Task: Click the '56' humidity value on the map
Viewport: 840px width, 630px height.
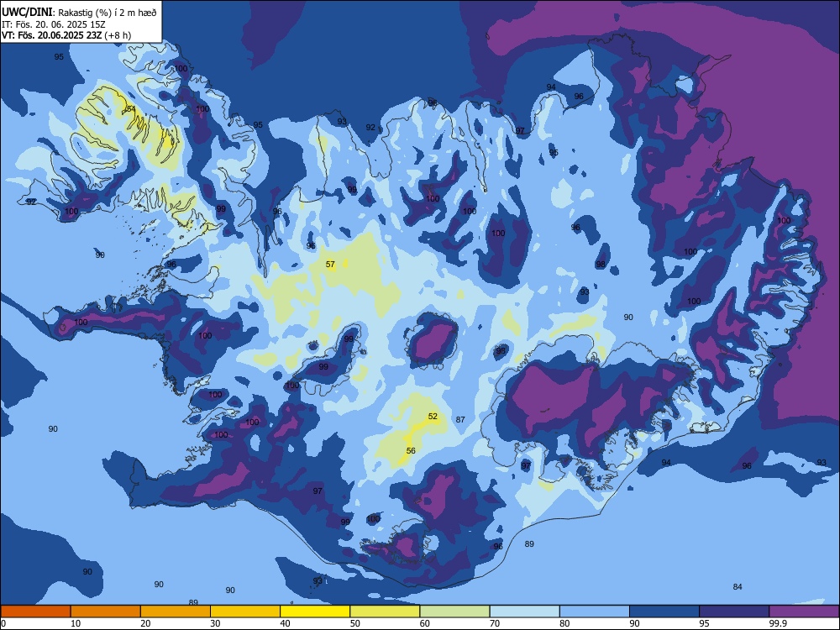Action: [x=411, y=450]
